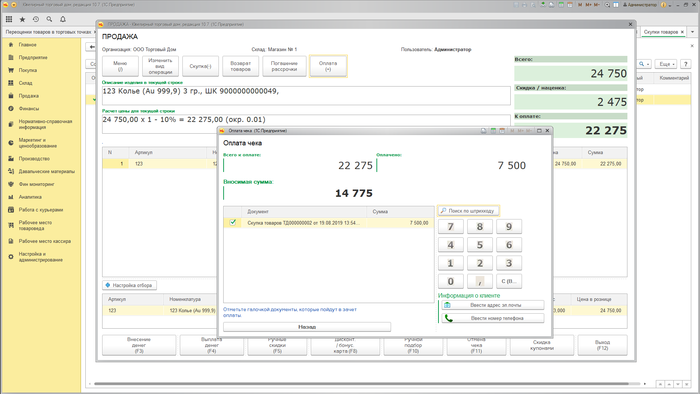Image resolution: width=700 pixels, height=394 pixels.
Task: Expand the search magnifier dropdown button
Action: click(x=644, y=64)
